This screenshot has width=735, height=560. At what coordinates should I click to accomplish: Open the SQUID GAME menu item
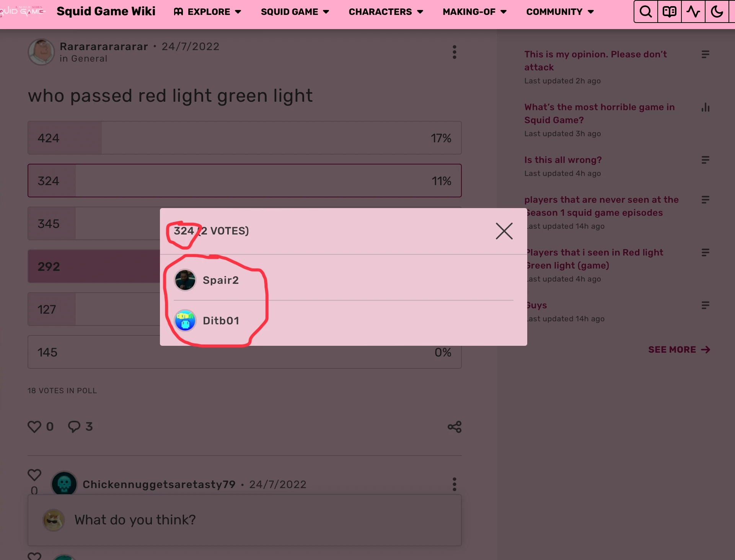295,11
